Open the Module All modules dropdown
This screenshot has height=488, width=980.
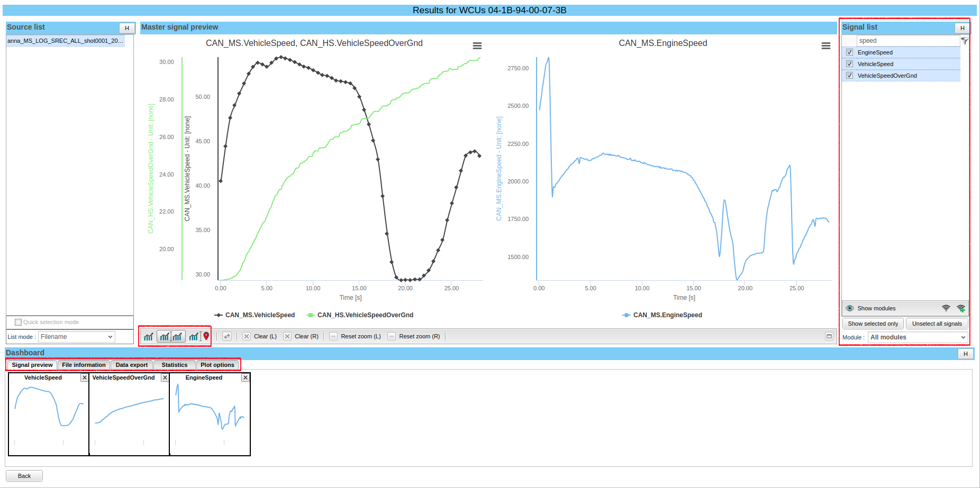tap(918, 337)
